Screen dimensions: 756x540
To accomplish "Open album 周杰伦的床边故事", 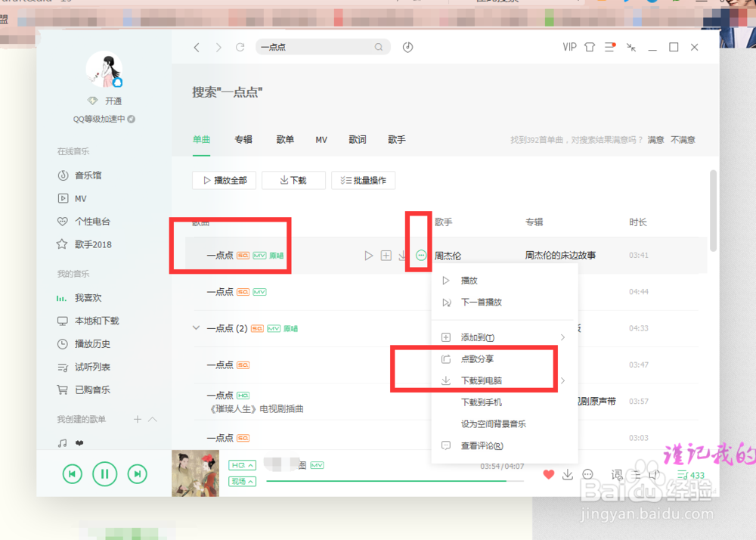I will [560, 255].
